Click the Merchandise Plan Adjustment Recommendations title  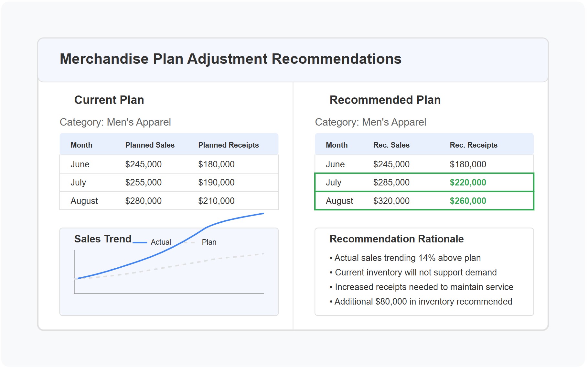pyautogui.click(x=230, y=59)
